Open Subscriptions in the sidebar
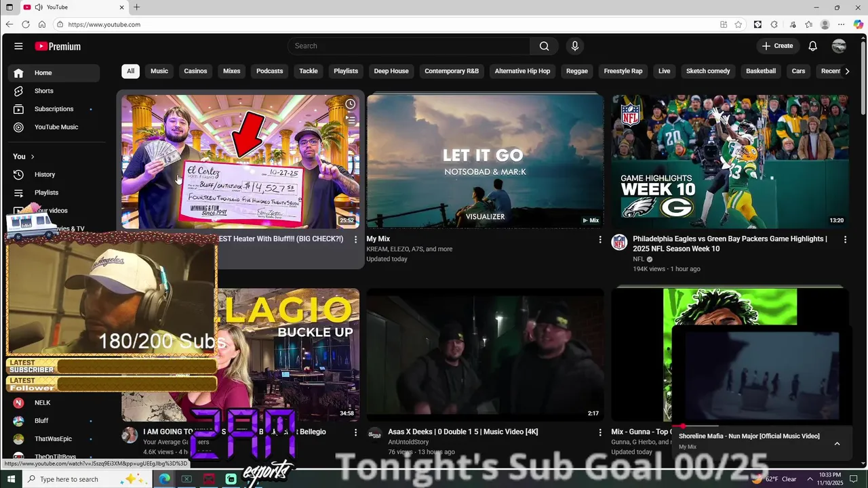 pyautogui.click(x=54, y=109)
